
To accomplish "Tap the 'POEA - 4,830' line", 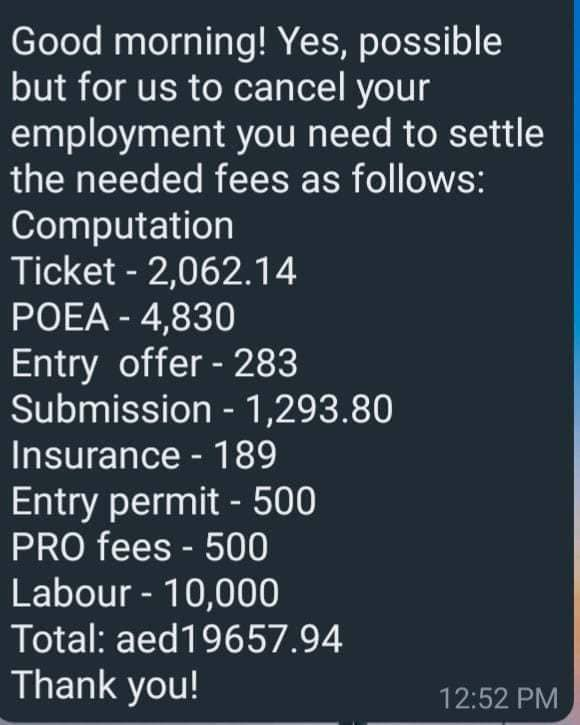I will click(123, 317).
